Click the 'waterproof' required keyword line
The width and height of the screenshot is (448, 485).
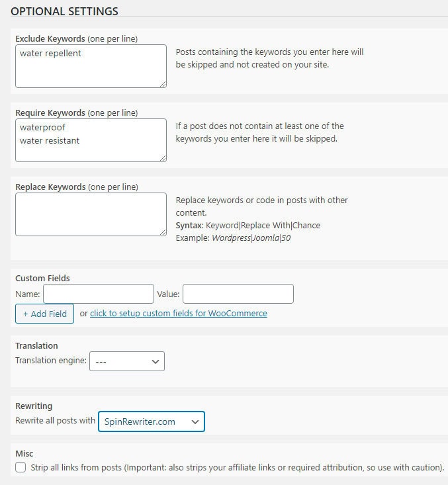[x=43, y=127]
